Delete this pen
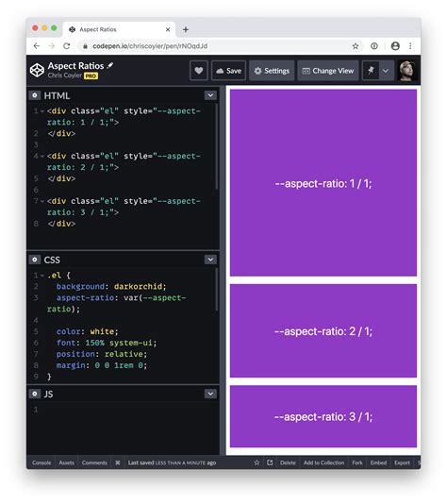The image size is (447, 504). point(288,462)
